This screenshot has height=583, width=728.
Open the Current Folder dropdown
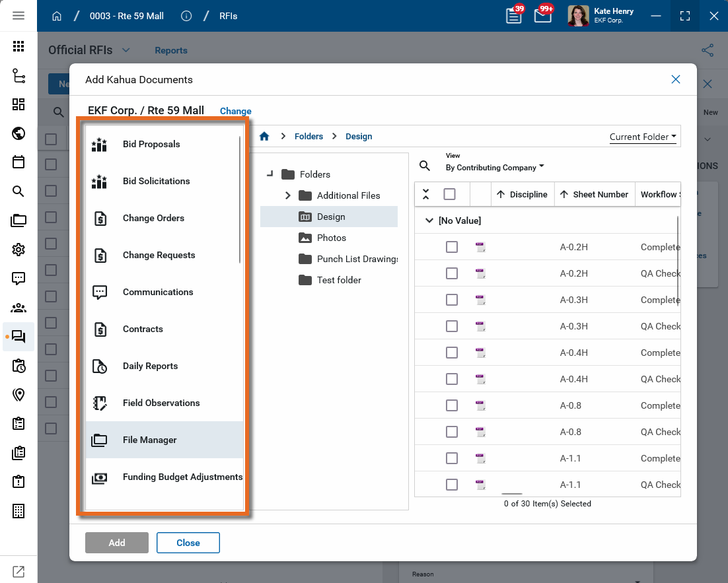pyautogui.click(x=643, y=137)
